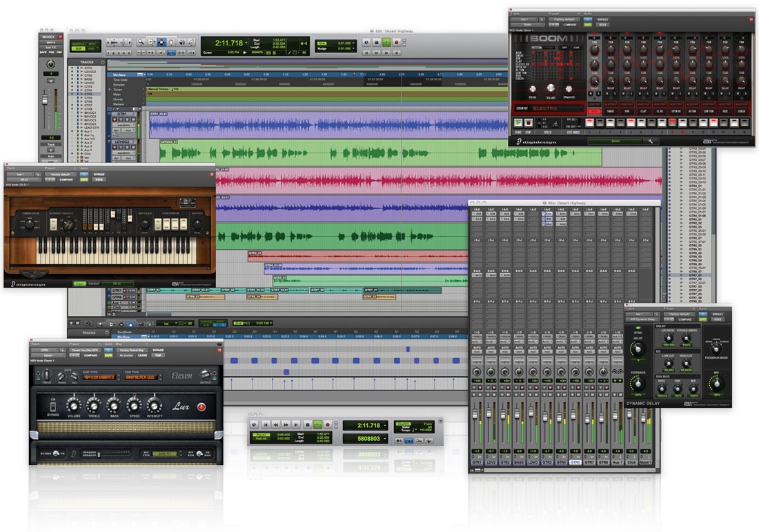Select the LDVOC2 track name in the Edit window
This screenshot has width=759, height=532.
point(122,142)
